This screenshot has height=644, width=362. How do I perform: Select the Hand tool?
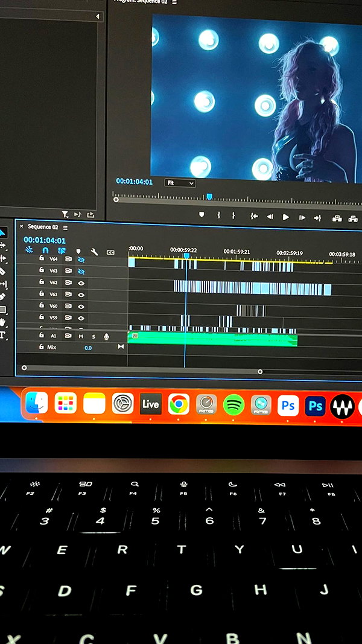coord(2,322)
